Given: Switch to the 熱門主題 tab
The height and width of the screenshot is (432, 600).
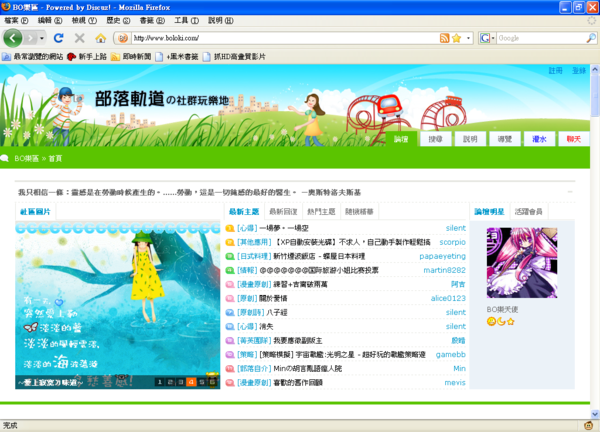Looking at the screenshot, I should [321, 212].
